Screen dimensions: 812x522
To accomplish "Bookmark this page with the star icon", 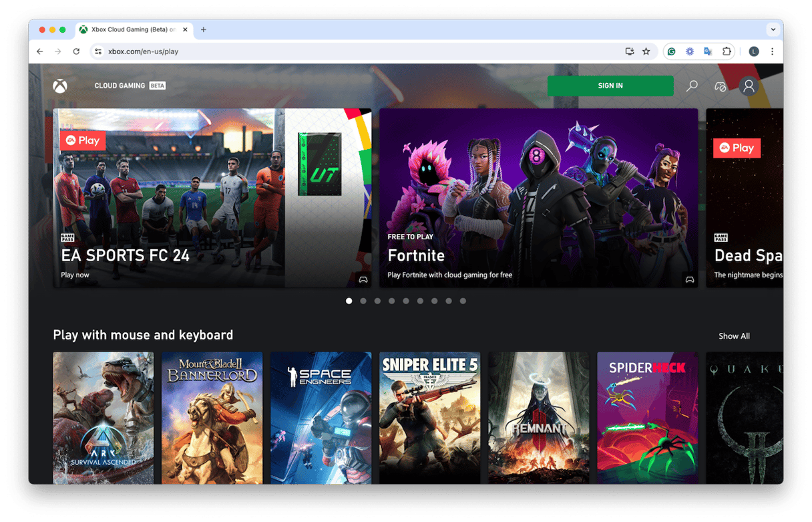I will 646,51.
